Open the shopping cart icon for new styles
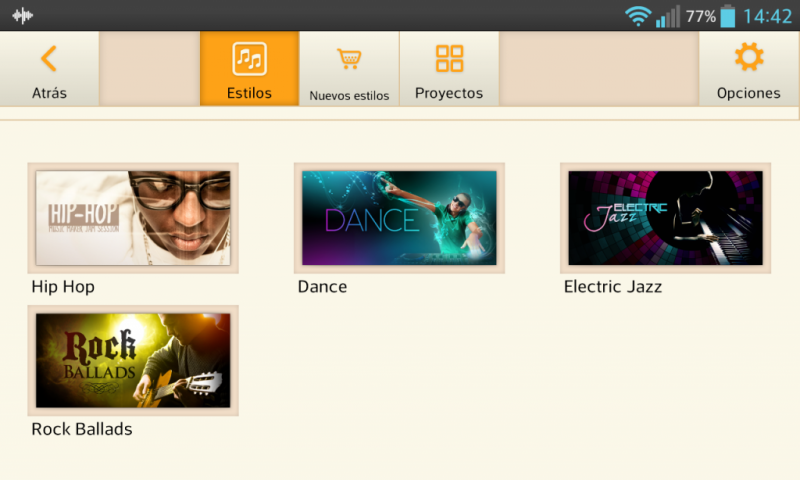The width and height of the screenshot is (800, 480). pos(349,59)
